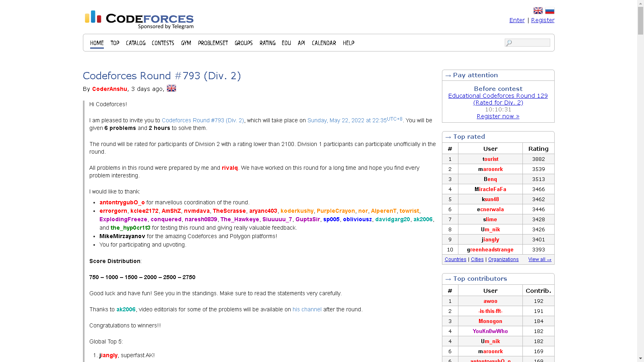Open Educational Codeforces Round 129 link
The image size is (644, 362).
pos(498,99)
